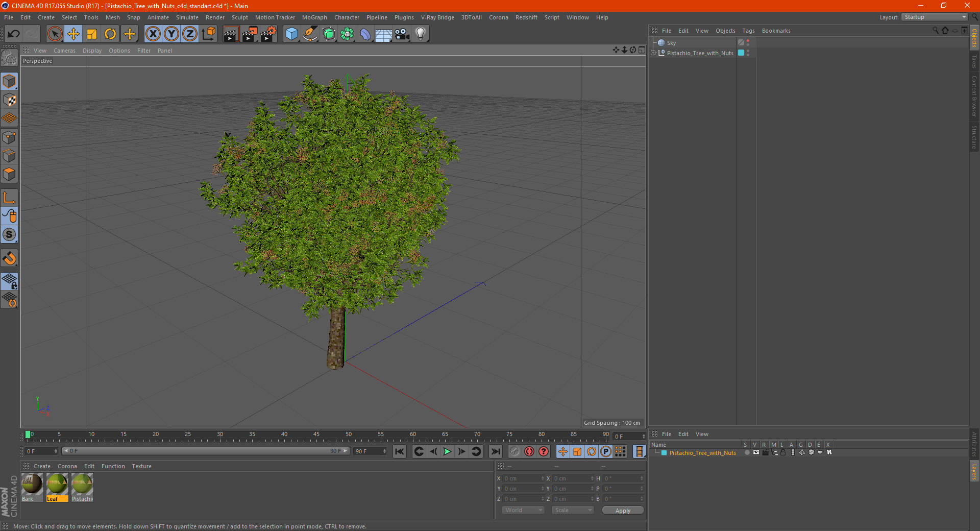Add a Floor environment object

coord(384,34)
